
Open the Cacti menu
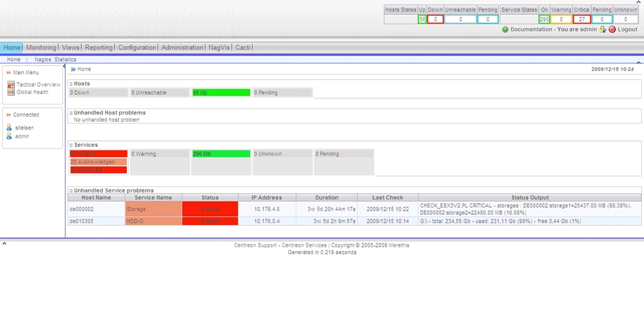243,47
